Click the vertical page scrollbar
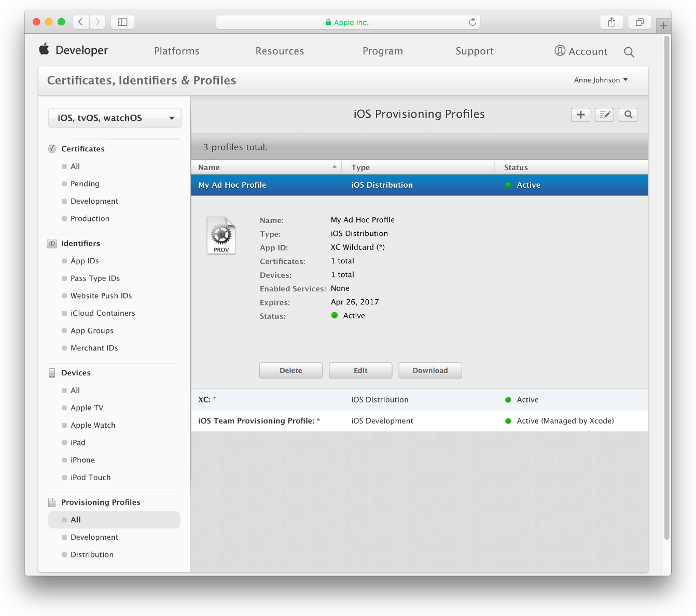Screen dimensions: 696x616 [x=667, y=288]
